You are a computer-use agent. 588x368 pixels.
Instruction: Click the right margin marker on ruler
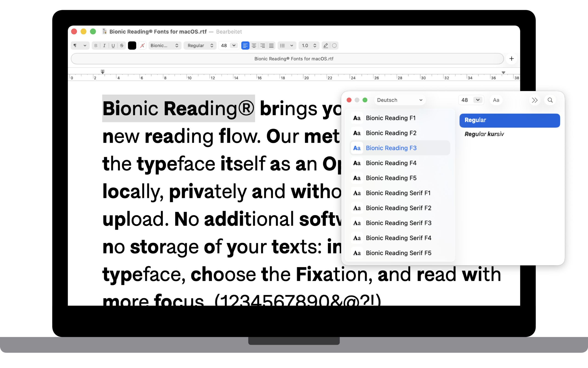[x=503, y=72]
